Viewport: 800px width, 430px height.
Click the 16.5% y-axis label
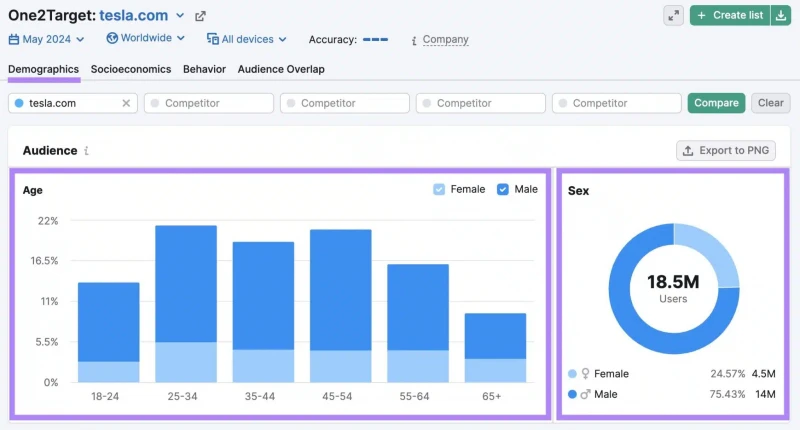point(44,261)
